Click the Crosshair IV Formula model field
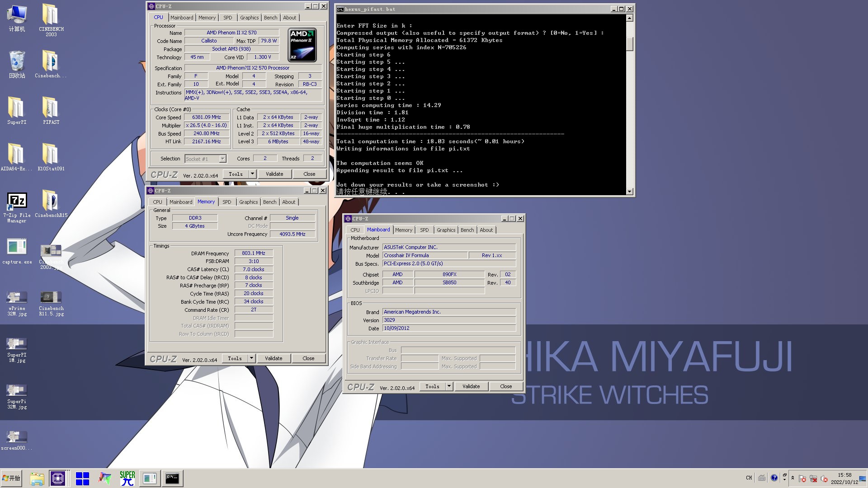Viewport: 868px width, 488px height. (425, 255)
